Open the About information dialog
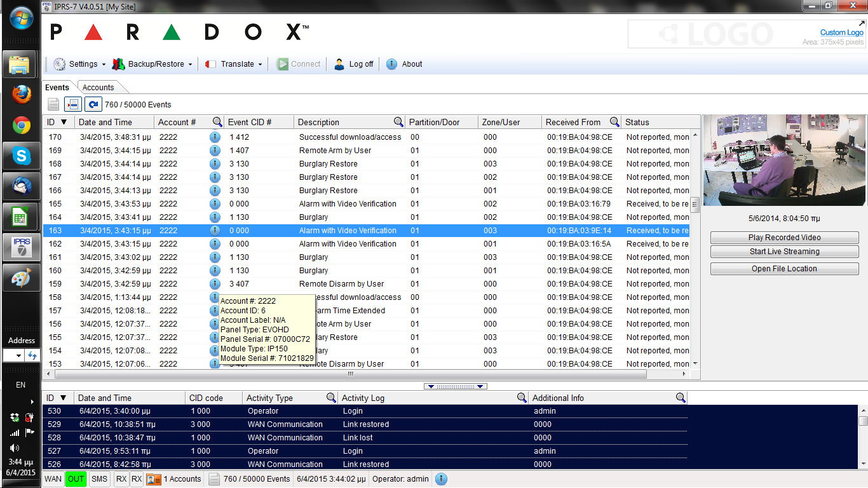Image resolution: width=868 pixels, height=488 pixels. point(404,64)
